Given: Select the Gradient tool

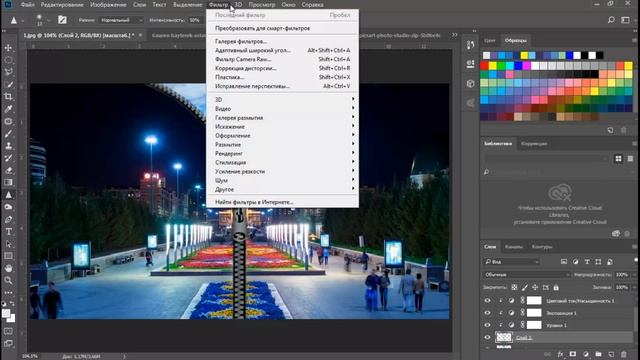Looking at the screenshot, I should tap(8, 182).
